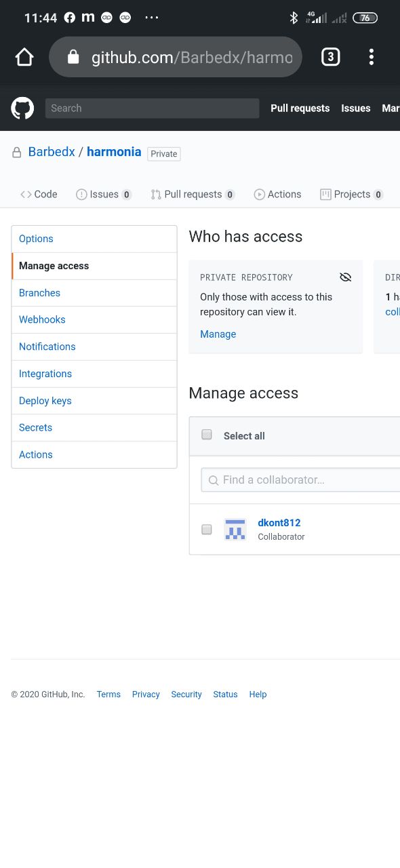
Task: Open the Projects tab
Action: 352,195
